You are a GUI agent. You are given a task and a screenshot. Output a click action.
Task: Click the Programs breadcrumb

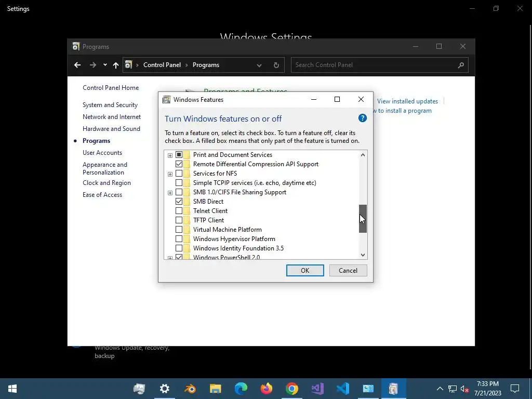point(206,65)
